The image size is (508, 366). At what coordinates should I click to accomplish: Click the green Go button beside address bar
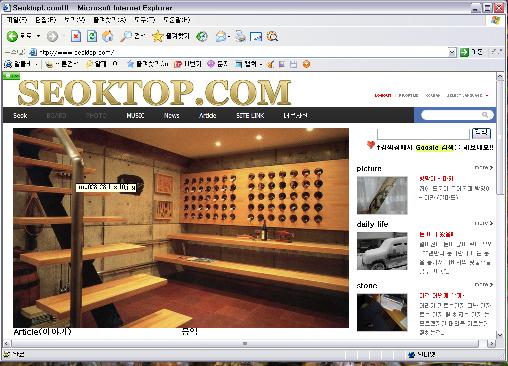click(464, 52)
